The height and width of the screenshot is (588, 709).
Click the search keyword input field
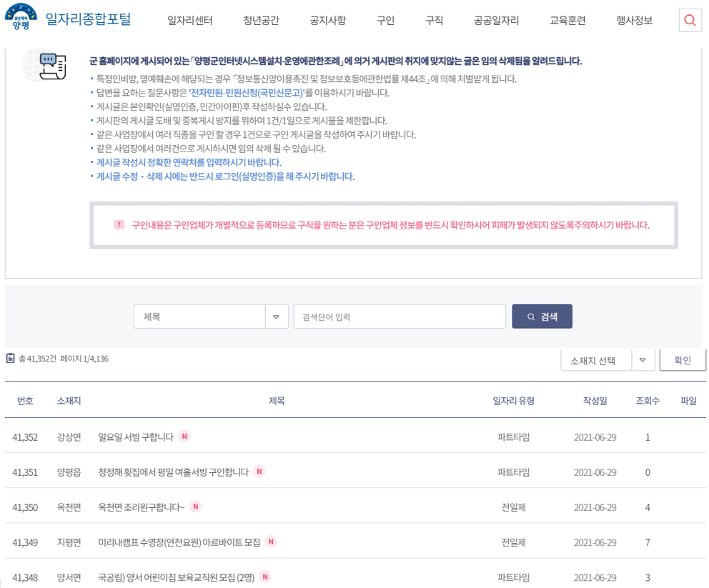(399, 317)
